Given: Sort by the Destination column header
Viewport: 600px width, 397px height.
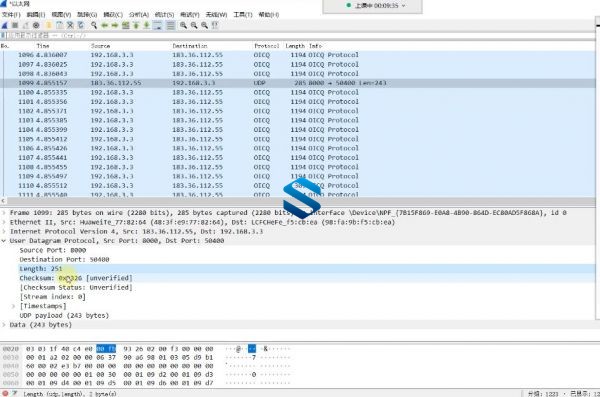Looking at the screenshot, I should [190, 46].
